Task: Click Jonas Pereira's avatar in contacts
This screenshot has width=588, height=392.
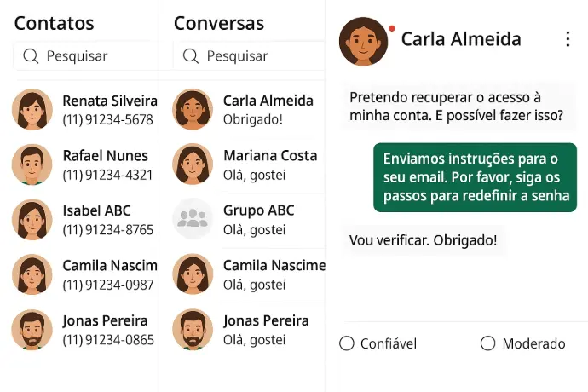Action: 32,330
